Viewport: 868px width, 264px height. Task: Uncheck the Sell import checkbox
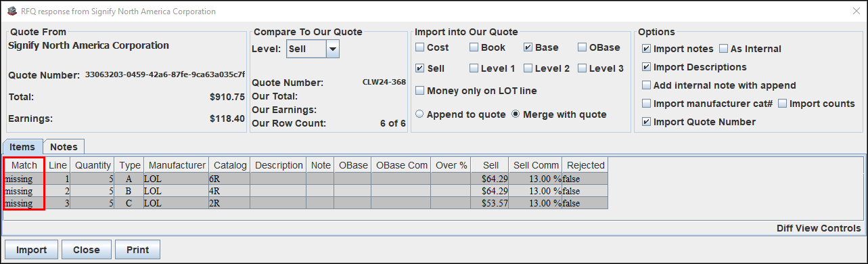(420, 68)
